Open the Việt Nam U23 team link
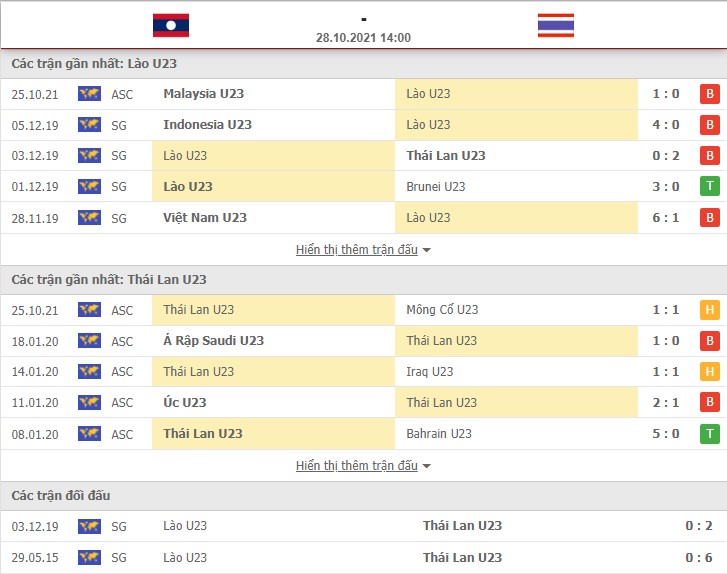 (205, 217)
